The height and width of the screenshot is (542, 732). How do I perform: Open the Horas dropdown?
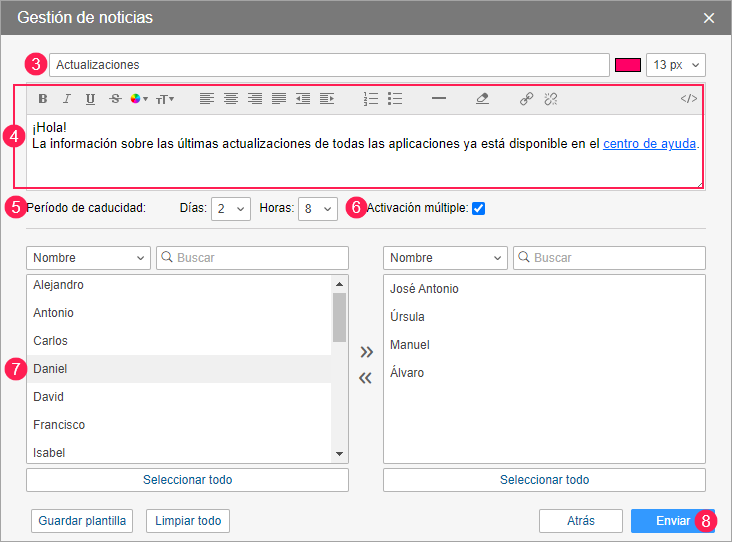[x=317, y=208]
